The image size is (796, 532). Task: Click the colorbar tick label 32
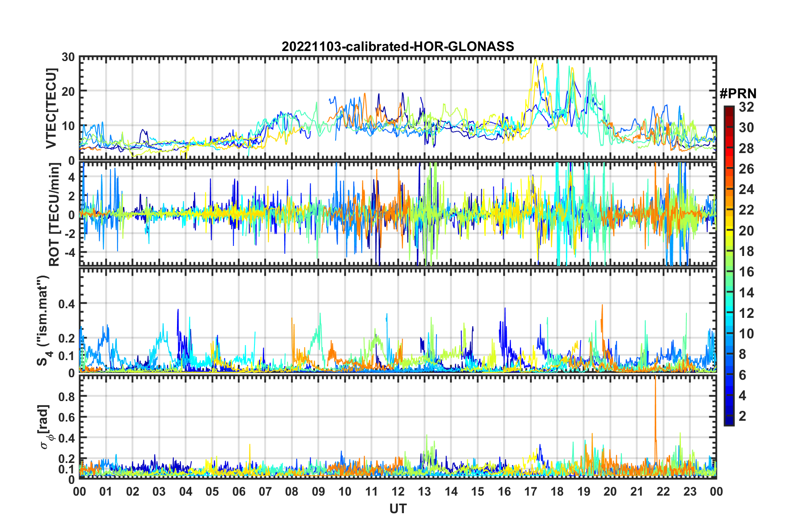(x=746, y=107)
